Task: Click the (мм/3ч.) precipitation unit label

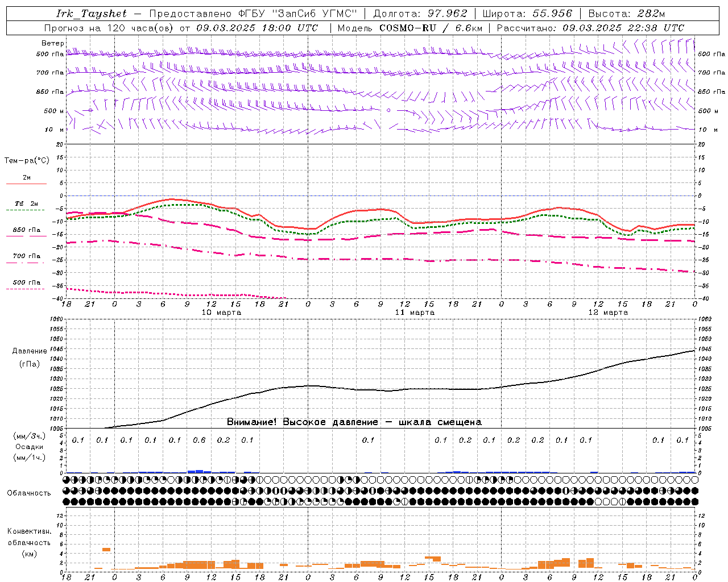Action: (x=30, y=436)
